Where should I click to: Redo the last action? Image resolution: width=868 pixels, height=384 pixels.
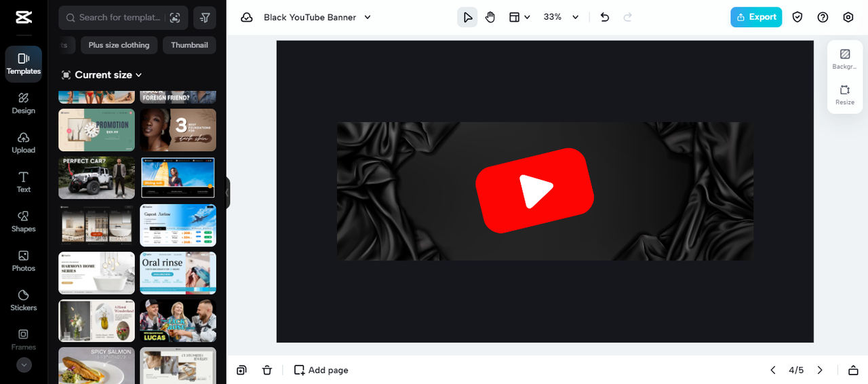click(628, 17)
